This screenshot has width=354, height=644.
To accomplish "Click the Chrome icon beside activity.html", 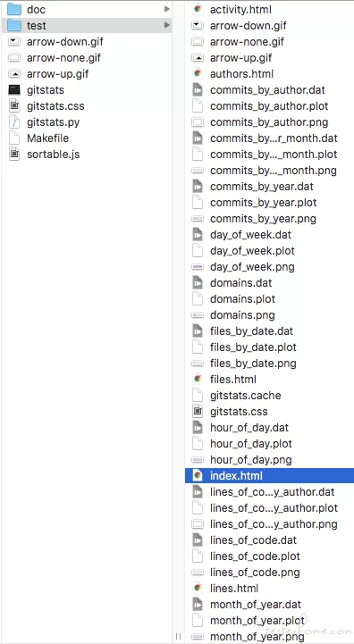I will coord(198,9).
